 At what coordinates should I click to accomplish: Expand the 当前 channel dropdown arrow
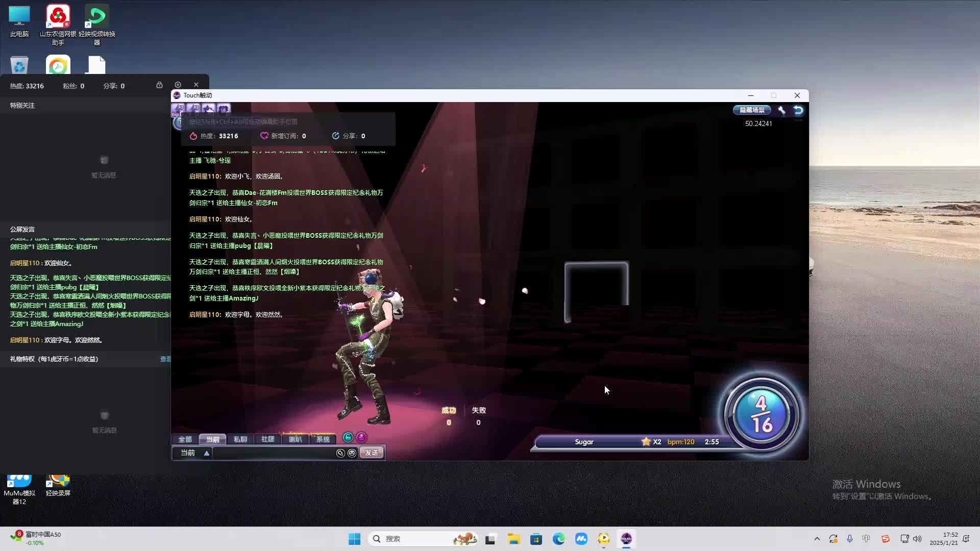tap(207, 453)
